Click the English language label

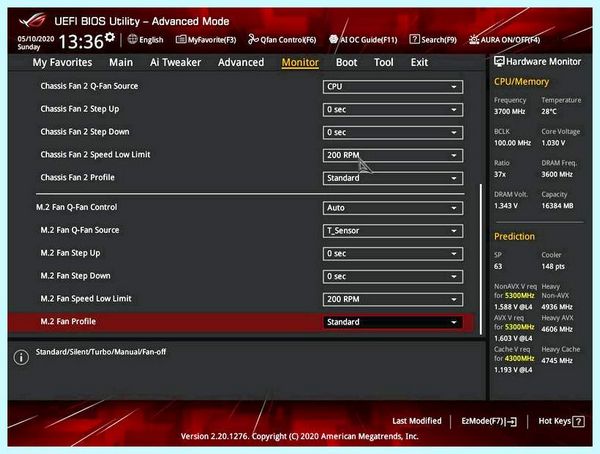pyautogui.click(x=151, y=40)
